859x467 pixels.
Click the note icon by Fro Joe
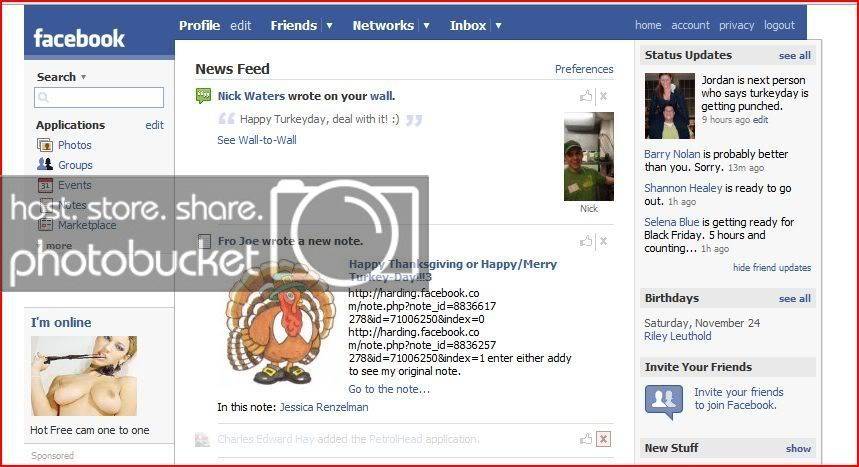(x=204, y=241)
